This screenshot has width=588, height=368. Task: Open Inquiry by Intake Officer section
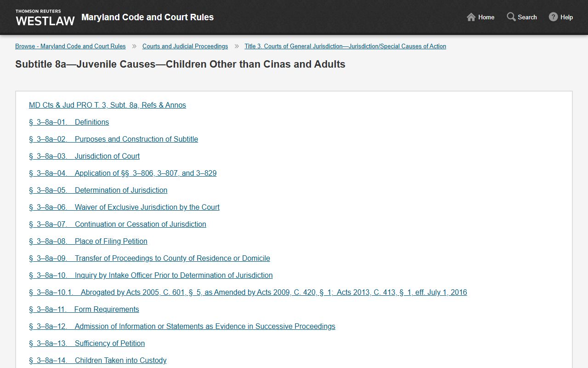coord(151,275)
